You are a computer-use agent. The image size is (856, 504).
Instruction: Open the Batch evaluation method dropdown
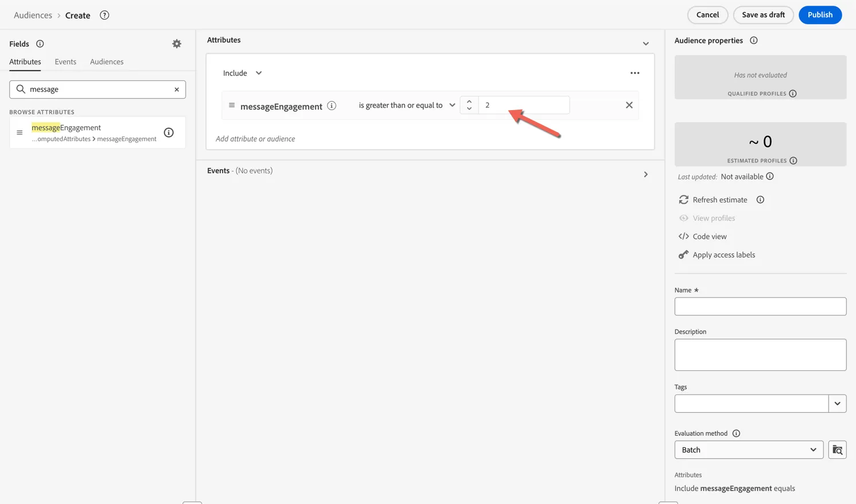(x=749, y=450)
